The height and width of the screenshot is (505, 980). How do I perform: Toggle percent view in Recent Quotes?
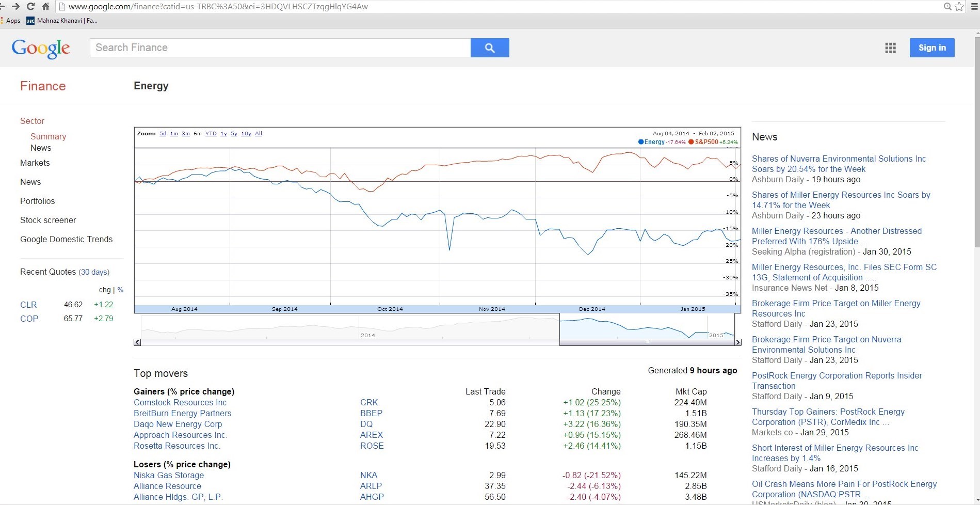coord(120,290)
